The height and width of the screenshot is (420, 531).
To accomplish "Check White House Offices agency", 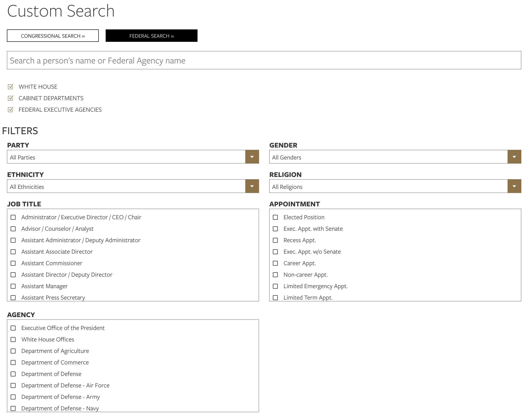I will pyautogui.click(x=13, y=340).
